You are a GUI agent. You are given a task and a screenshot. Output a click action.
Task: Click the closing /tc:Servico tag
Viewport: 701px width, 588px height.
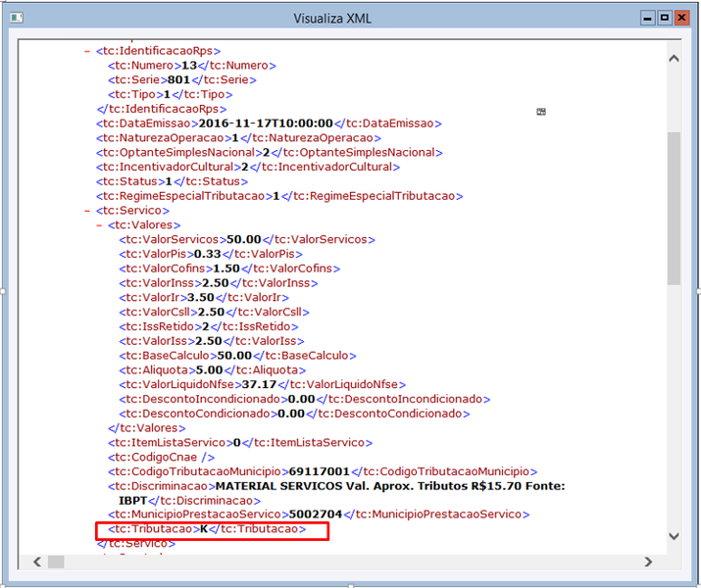[136, 544]
